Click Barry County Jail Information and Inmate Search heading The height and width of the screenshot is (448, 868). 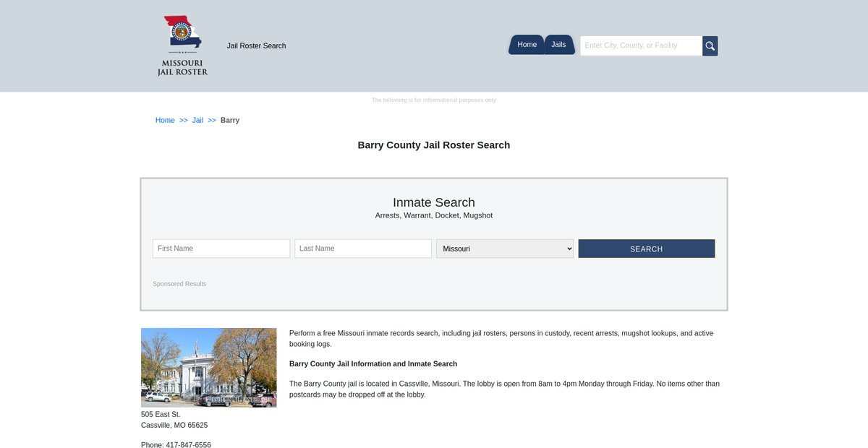click(373, 364)
